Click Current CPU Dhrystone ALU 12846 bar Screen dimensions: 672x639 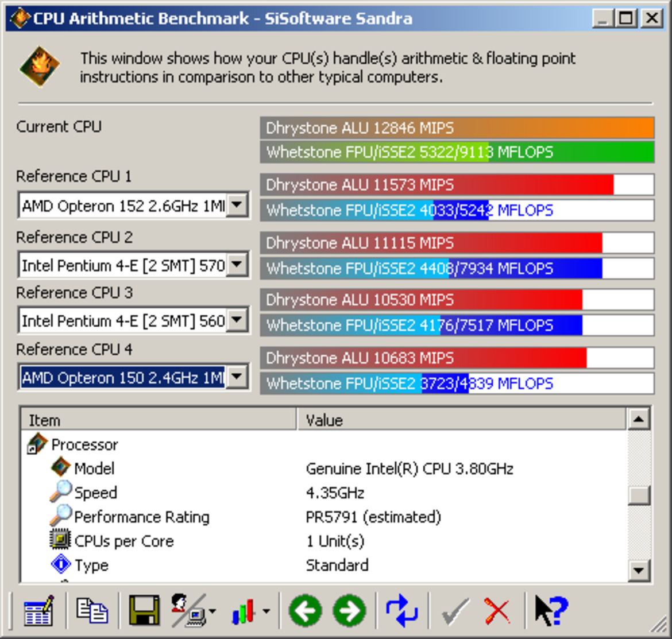(x=457, y=127)
